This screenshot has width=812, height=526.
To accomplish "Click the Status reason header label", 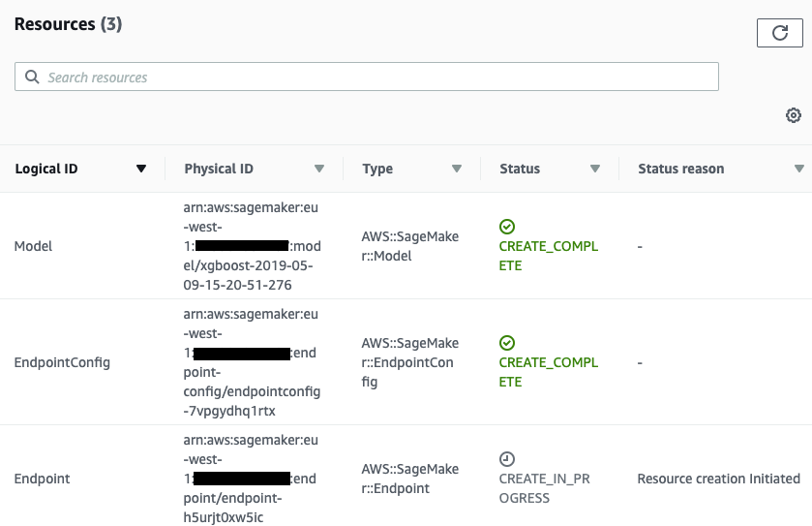I will click(681, 169).
